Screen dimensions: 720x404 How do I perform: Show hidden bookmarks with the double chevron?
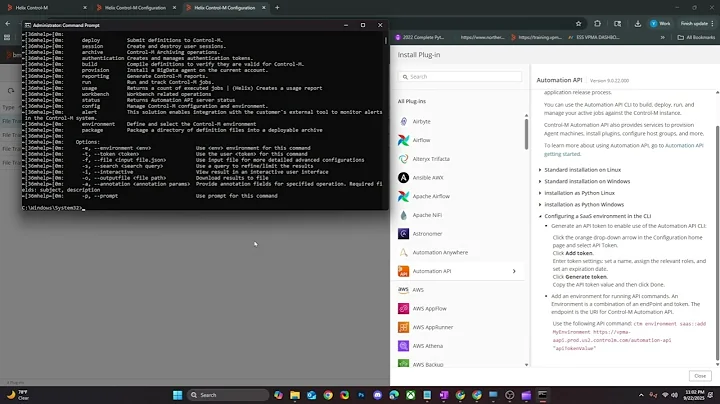[x=663, y=37]
